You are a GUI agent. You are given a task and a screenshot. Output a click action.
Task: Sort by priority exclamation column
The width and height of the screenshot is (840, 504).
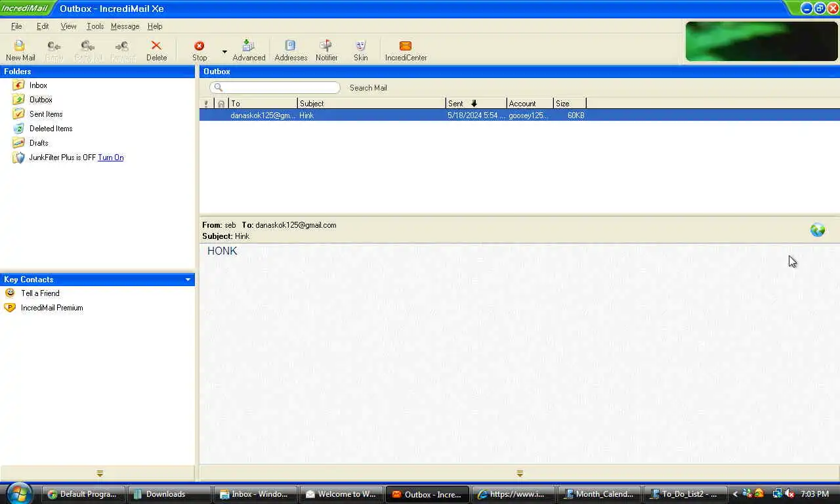click(x=206, y=104)
